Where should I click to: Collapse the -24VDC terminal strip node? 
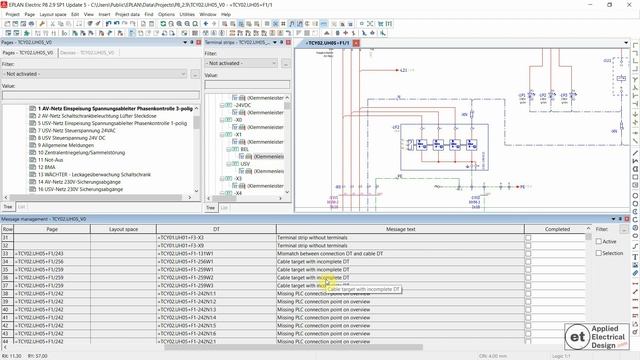pos(222,105)
